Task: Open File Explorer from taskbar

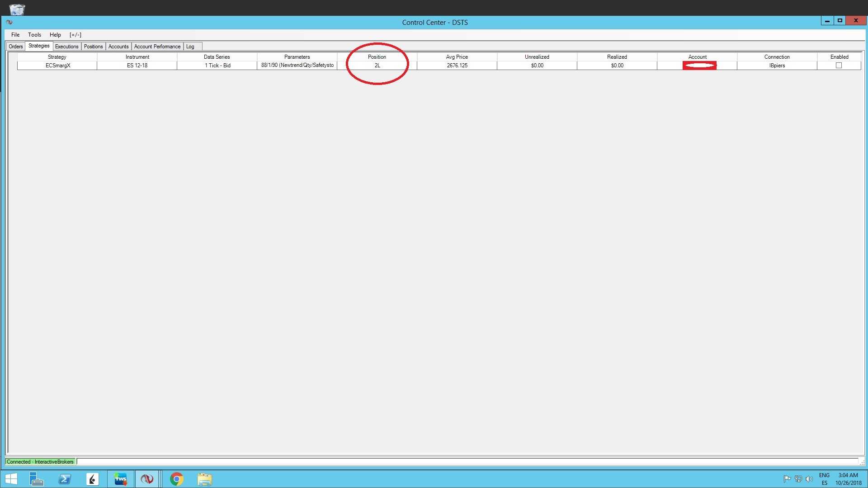Action: [x=204, y=479]
